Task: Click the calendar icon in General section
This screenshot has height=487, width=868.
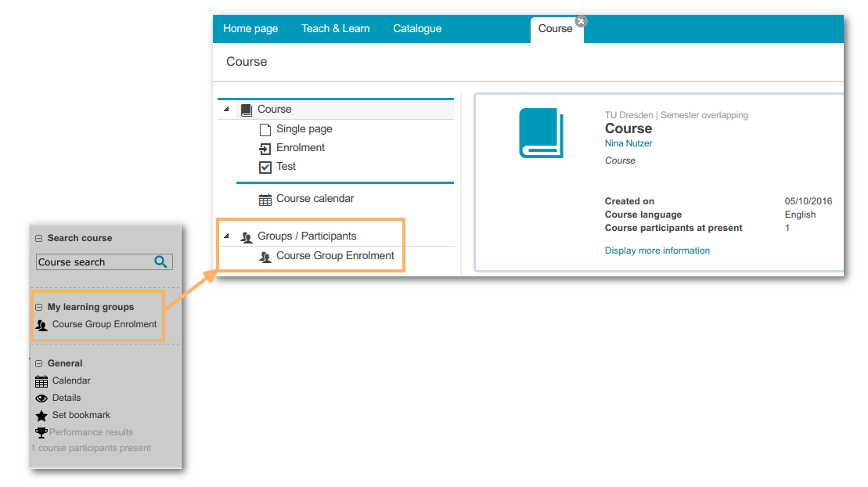Action: pos(41,381)
